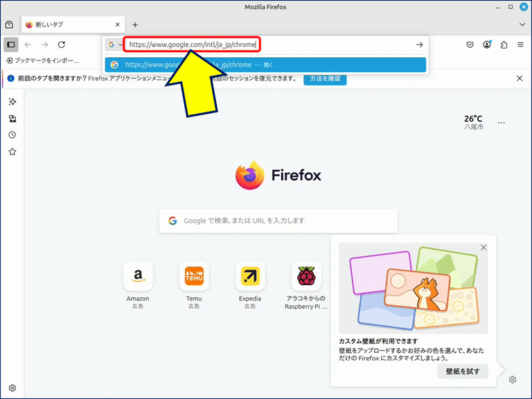
Task: Close the custom wallpaper popup
Action: point(483,247)
